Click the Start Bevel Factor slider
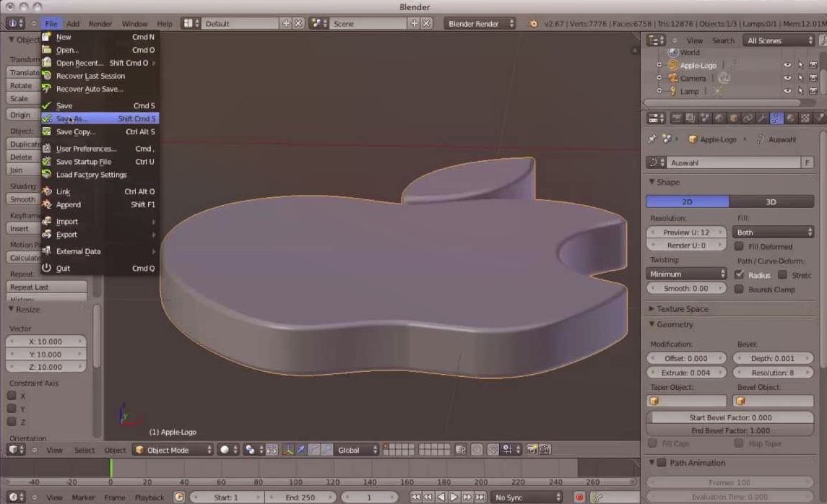This screenshot has width=827, height=504. pos(730,417)
